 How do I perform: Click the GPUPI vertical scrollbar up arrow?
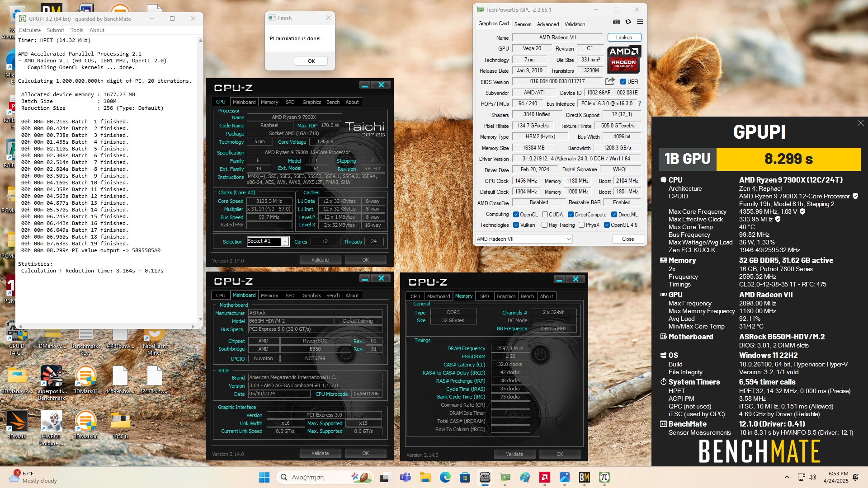(200, 41)
